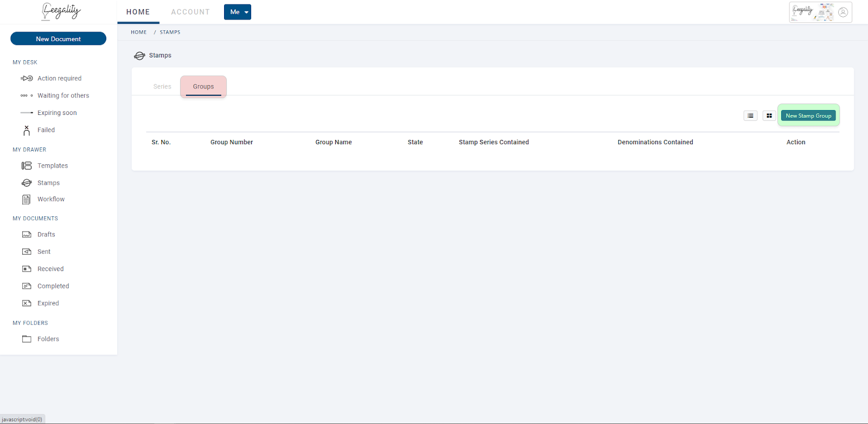Select the Groups tab
868x424 pixels.
pos(203,87)
